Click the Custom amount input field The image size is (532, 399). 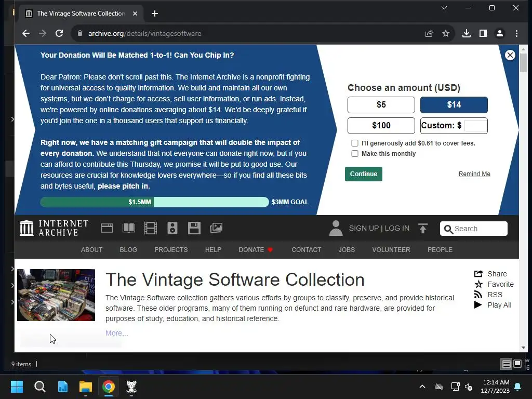(x=476, y=126)
